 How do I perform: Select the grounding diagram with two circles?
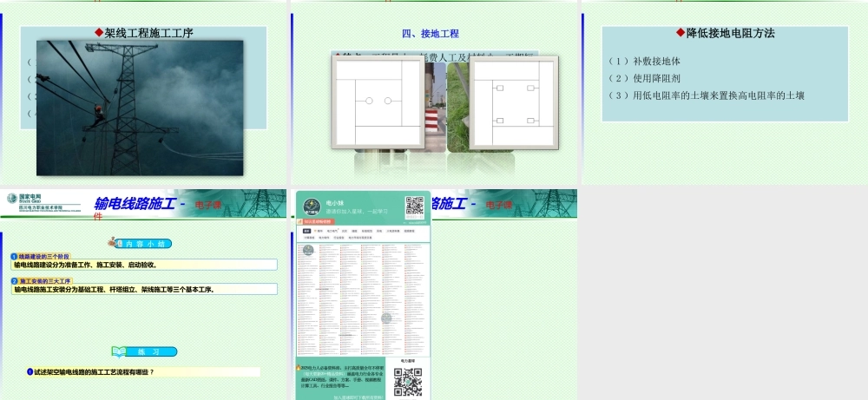pos(378,102)
